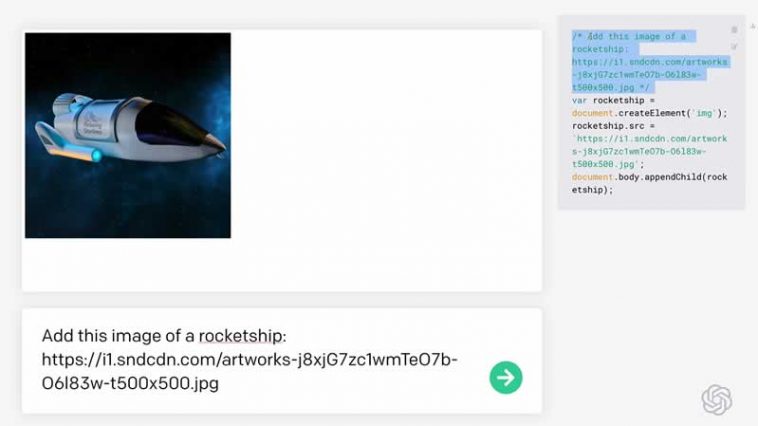Click the empty white area of preview pane
The height and width of the screenshot is (426, 758).
click(387, 160)
